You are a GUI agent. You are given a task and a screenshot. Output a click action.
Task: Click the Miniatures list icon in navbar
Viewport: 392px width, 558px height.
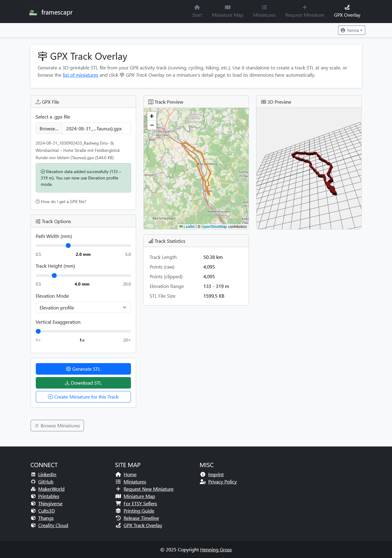click(x=264, y=7)
